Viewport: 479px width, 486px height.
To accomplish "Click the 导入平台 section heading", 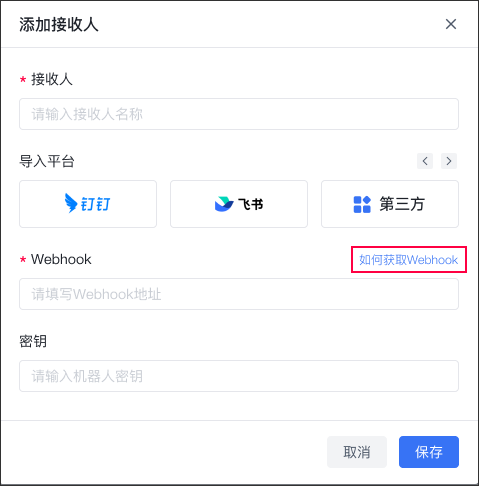I will [47, 161].
